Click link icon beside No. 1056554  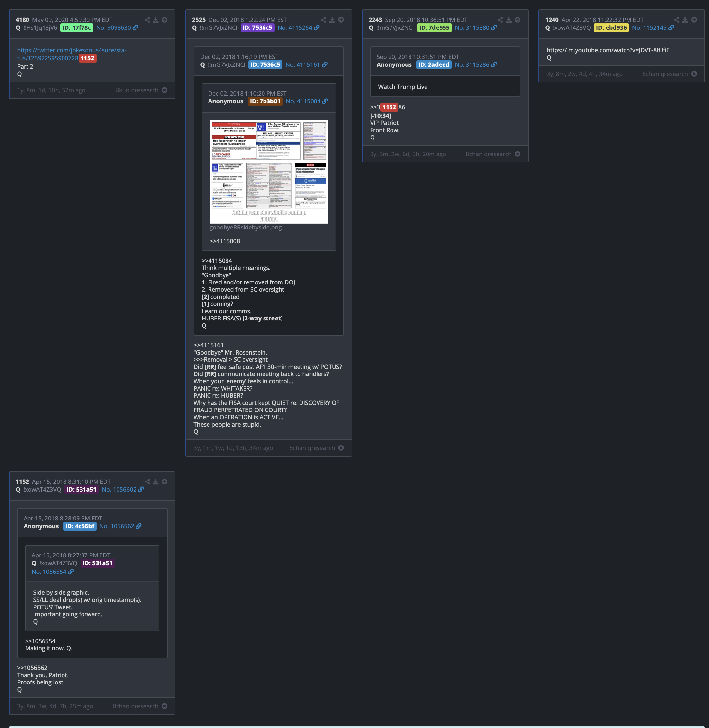click(71, 572)
